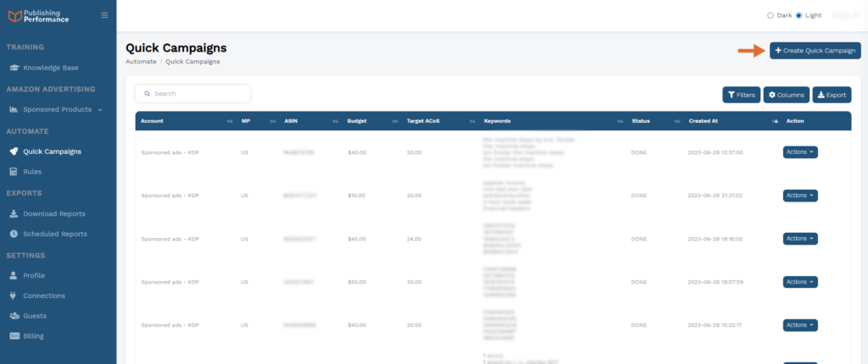Click the Scheduled Reports clock icon

tap(14, 234)
